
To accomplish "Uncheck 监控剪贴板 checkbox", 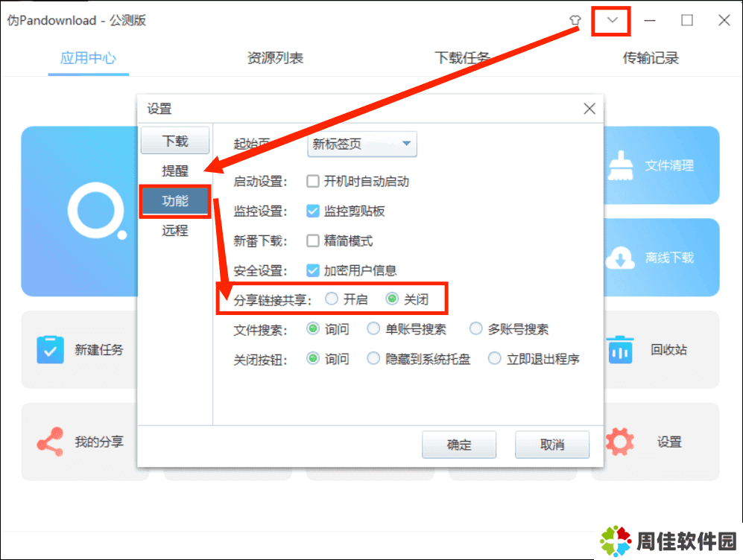I will [313, 211].
